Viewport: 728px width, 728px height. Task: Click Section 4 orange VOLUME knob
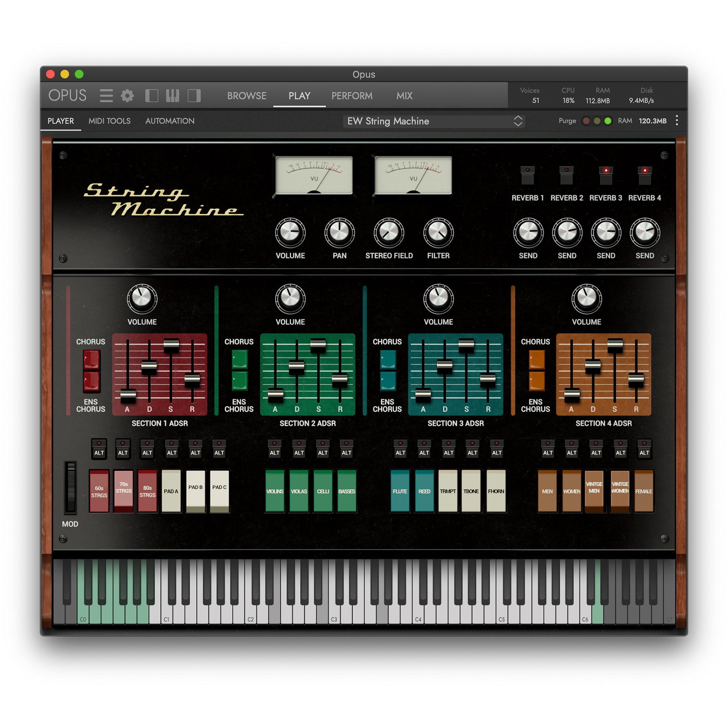coord(586,298)
